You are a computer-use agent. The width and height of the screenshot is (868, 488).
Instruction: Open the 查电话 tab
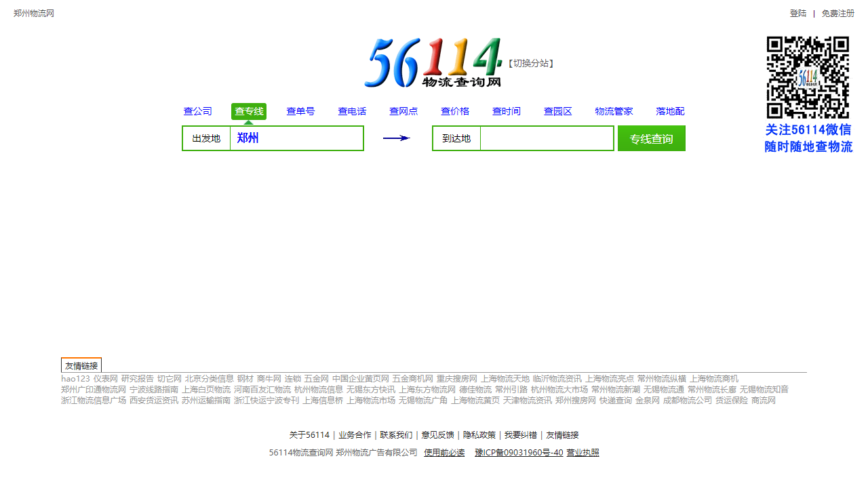tap(352, 111)
